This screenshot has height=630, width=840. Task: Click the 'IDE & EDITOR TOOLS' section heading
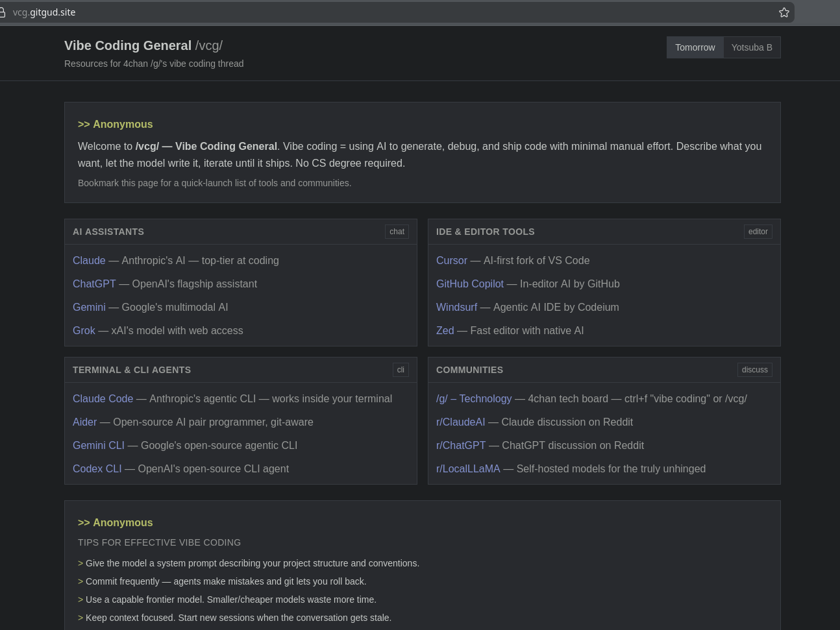486,232
